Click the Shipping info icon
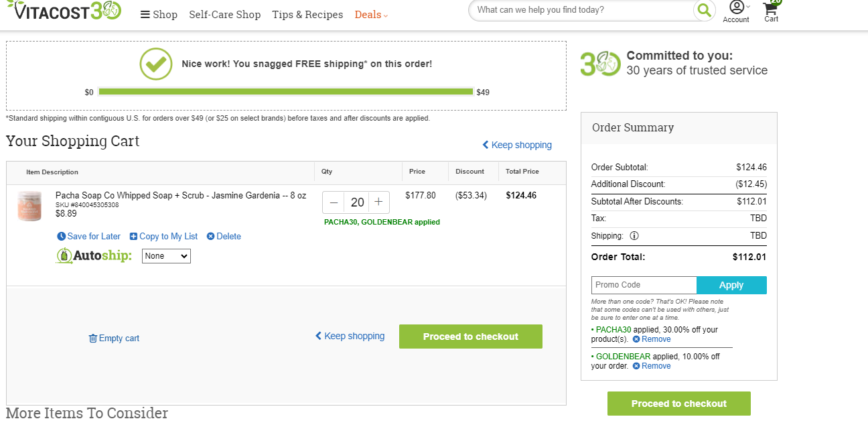This screenshot has height=425, width=868. coord(634,236)
